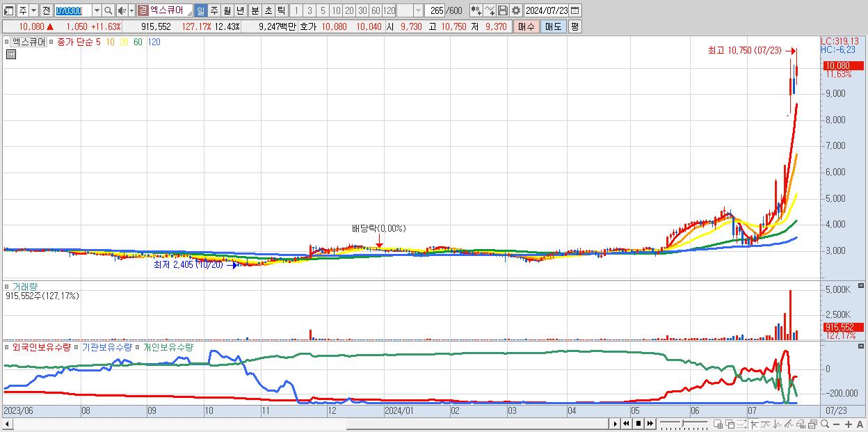Select the 120 interval button
Image resolution: width=868 pixels, height=432 pixels.
(389, 10)
